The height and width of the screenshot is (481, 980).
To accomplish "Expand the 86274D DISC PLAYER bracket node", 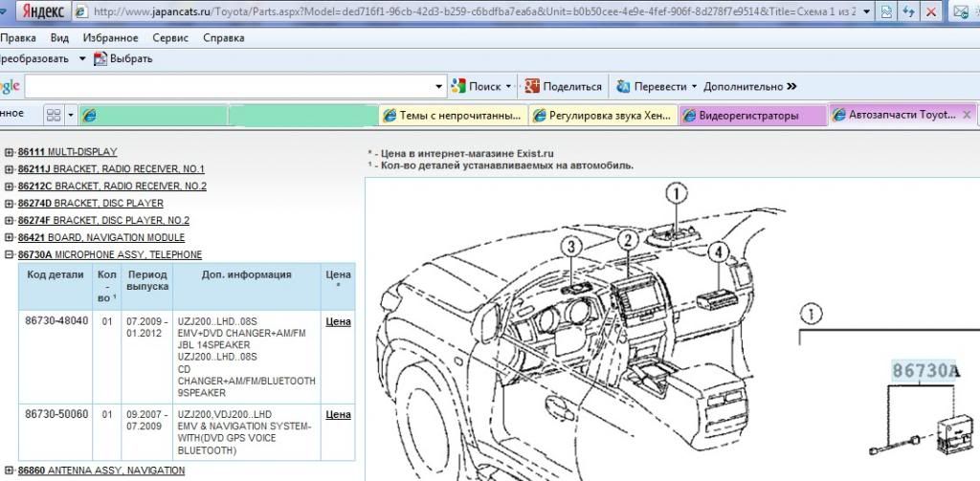I will pos(9,204).
